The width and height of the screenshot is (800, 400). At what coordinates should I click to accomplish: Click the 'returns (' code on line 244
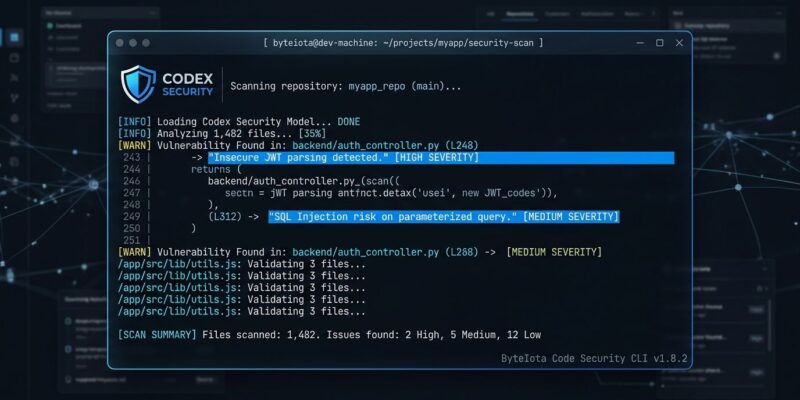[216, 169]
